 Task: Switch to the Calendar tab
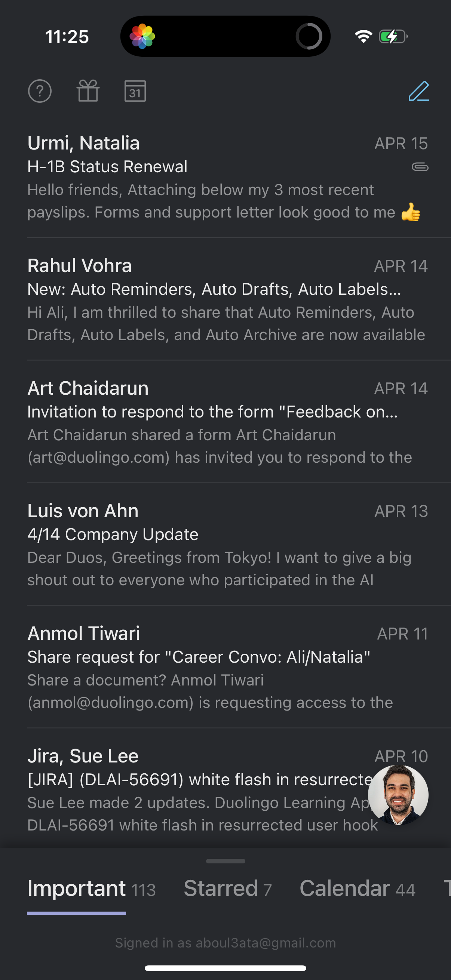[357, 889]
